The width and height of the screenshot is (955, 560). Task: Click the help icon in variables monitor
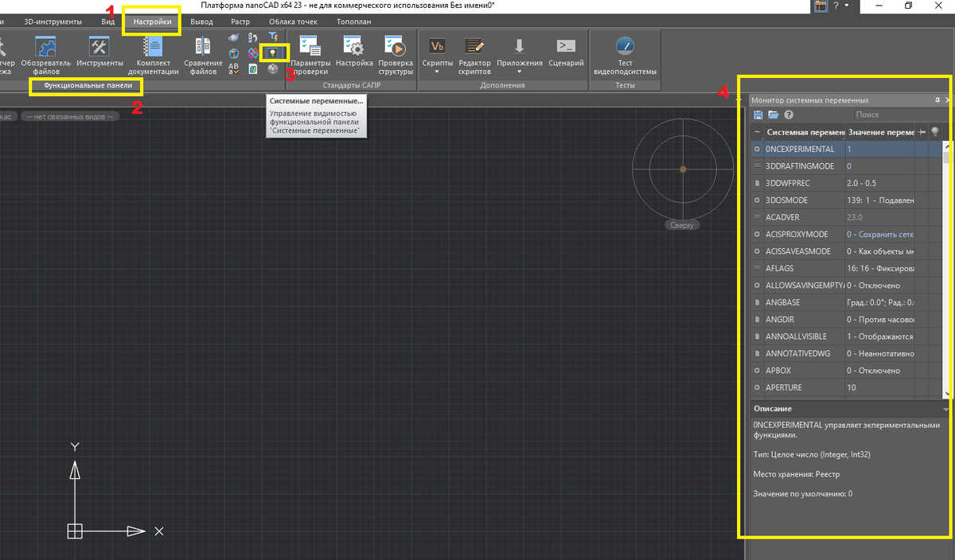click(x=788, y=115)
